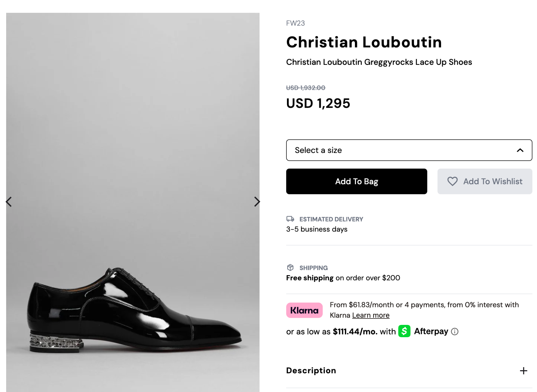This screenshot has height=392, width=537.
Task: Click the Add To Bag button
Action: 356,181
